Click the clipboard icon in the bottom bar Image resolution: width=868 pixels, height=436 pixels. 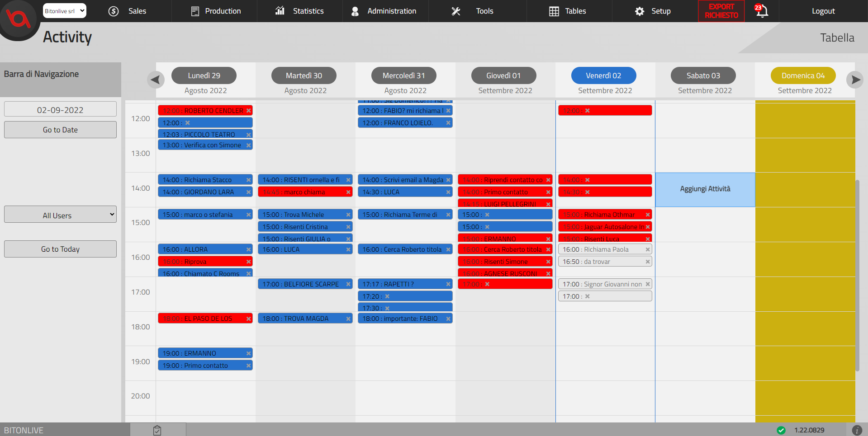[157, 430]
